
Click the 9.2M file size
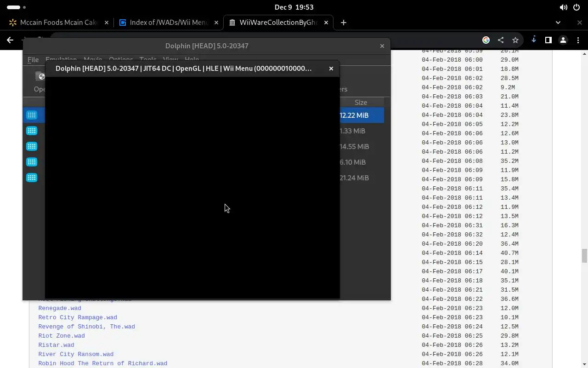coord(508,87)
